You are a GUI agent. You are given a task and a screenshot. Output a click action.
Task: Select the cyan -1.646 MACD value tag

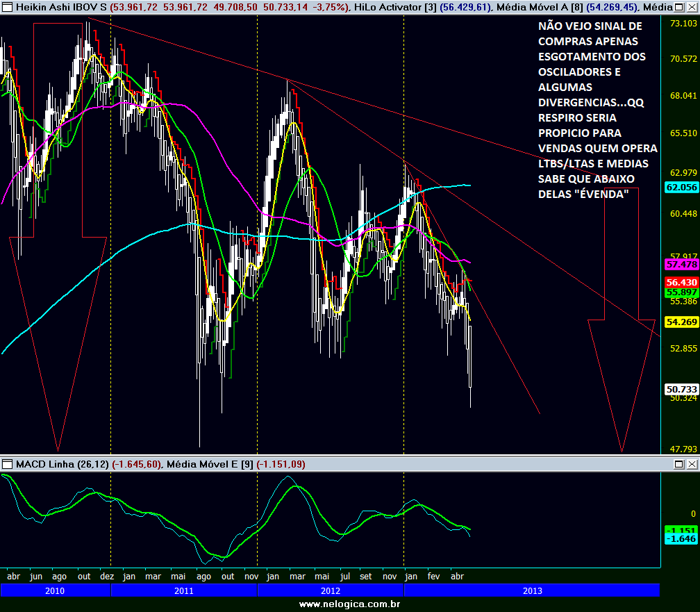pyautogui.click(x=681, y=539)
